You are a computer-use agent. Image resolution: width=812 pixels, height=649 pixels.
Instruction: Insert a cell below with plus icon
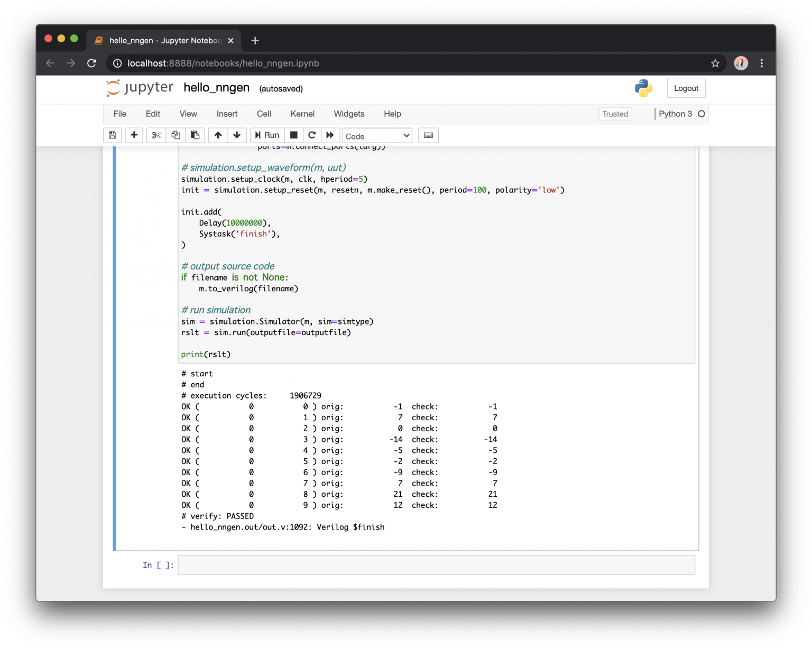[x=134, y=135]
